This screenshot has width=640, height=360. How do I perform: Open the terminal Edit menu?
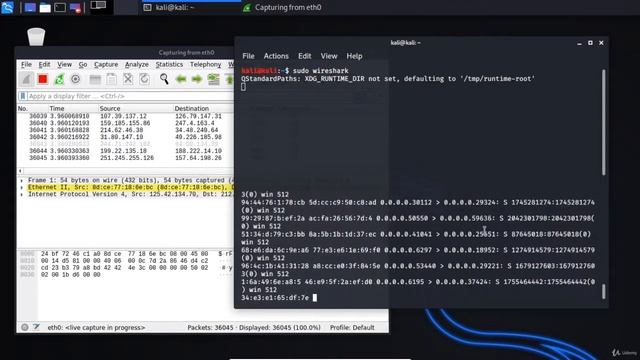click(x=304, y=56)
